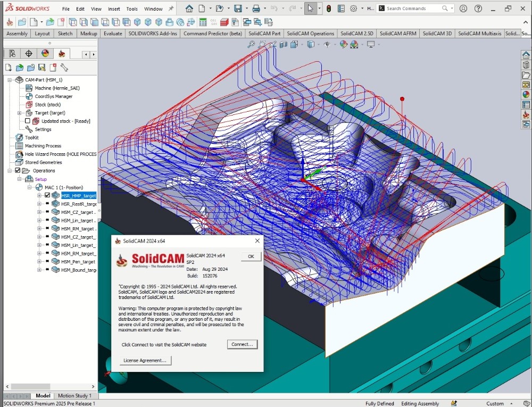The width and height of the screenshot is (532, 407).
Task: Click the SolidCAM logo icon in toolbar
Action: [10, 22]
